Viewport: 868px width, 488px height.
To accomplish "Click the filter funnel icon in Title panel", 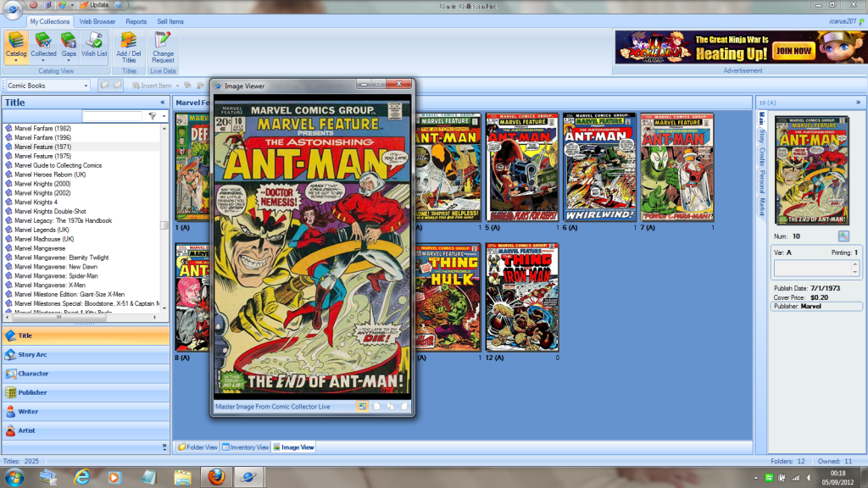I will point(153,116).
